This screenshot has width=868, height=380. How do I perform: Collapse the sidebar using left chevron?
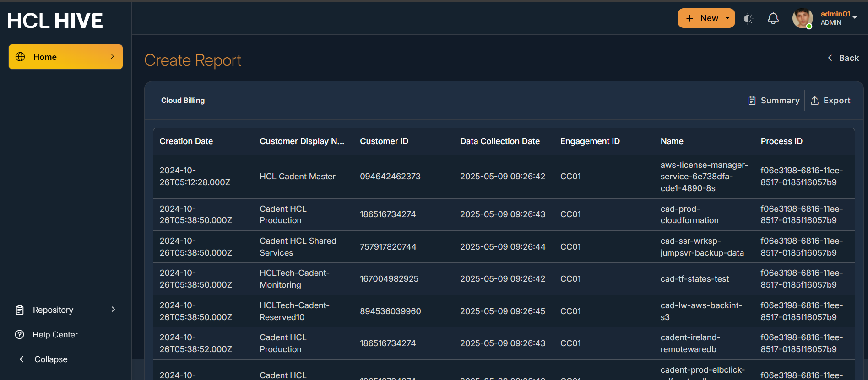[x=22, y=359]
